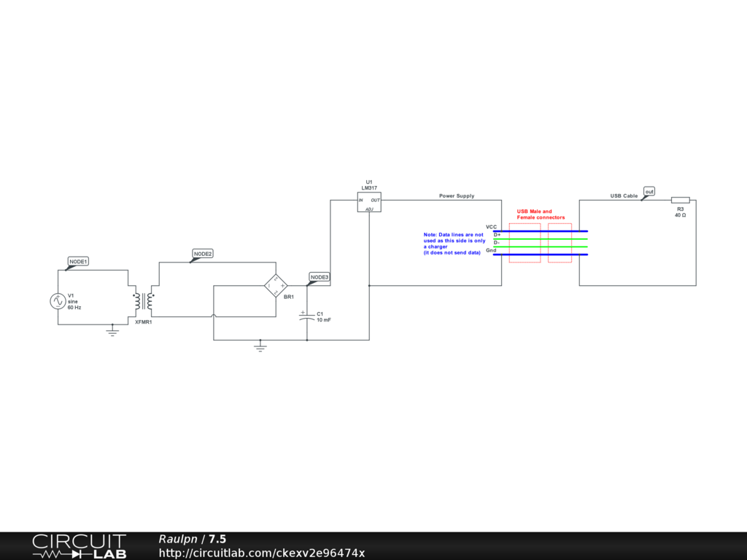This screenshot has height=560, width=747.
Task: Click the 'Raulpn / 7.5' title text
Action: (192, 539)
